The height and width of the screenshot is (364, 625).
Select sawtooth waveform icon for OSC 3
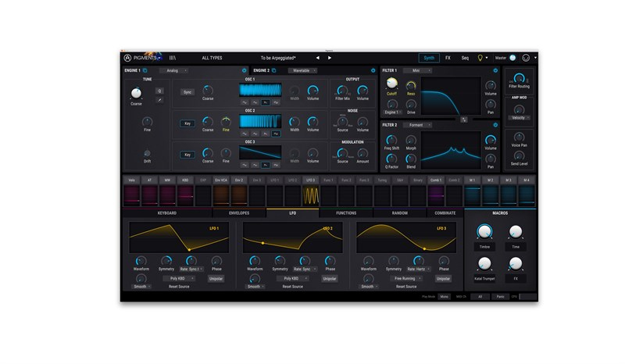266,165
